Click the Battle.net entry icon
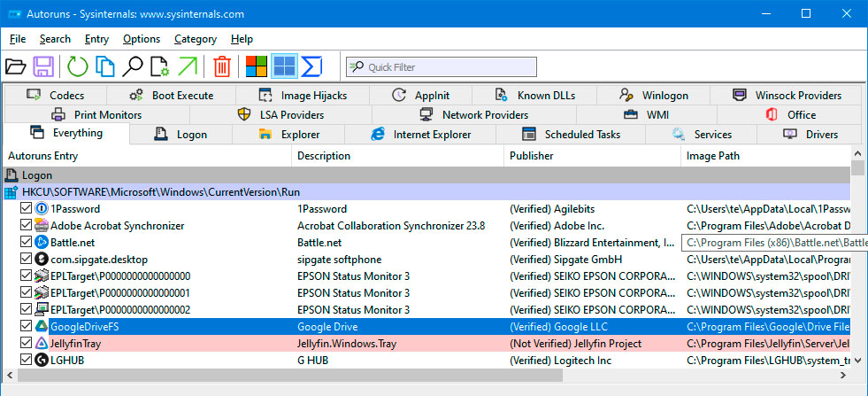The image size is (868, 396). click(42, 243)
